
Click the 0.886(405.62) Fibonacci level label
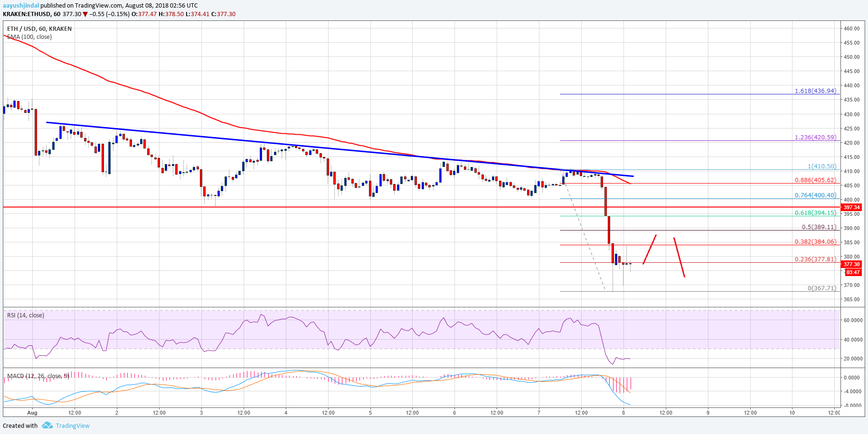pyautogui.click(x=815, y=180)
